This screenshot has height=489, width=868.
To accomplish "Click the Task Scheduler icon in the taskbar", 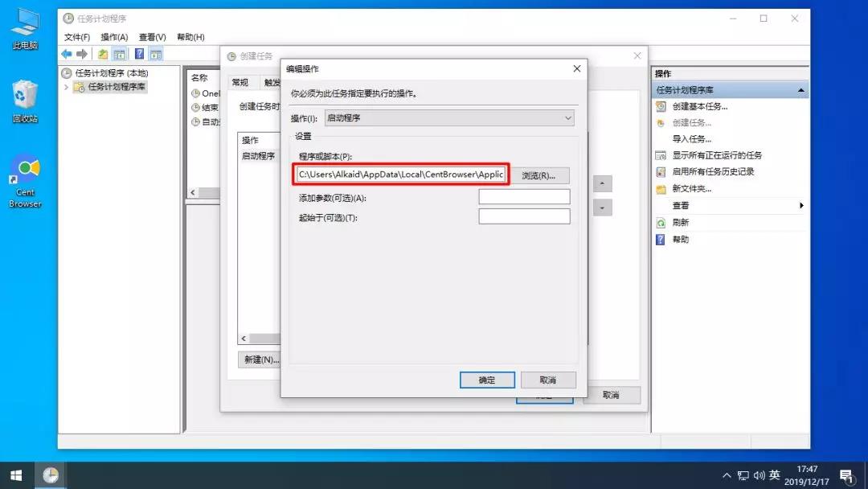I will (x=51, y=475).
